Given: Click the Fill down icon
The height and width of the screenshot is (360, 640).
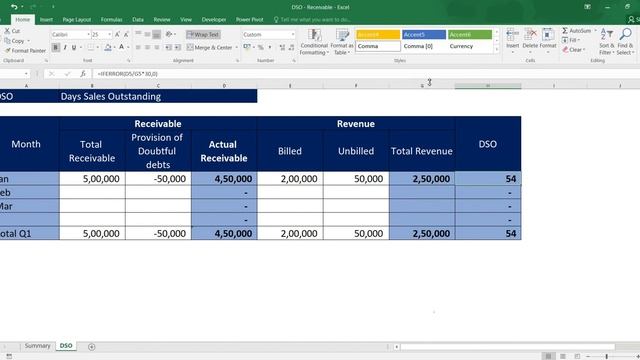Looking at the screenshot, I should coord(565,40).
